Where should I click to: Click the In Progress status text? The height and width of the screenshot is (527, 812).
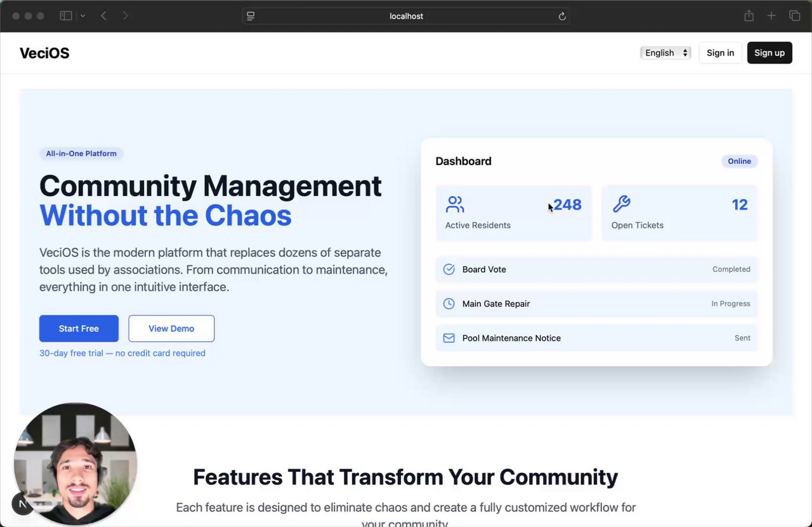pyautogui.click(x=731, y=304)
